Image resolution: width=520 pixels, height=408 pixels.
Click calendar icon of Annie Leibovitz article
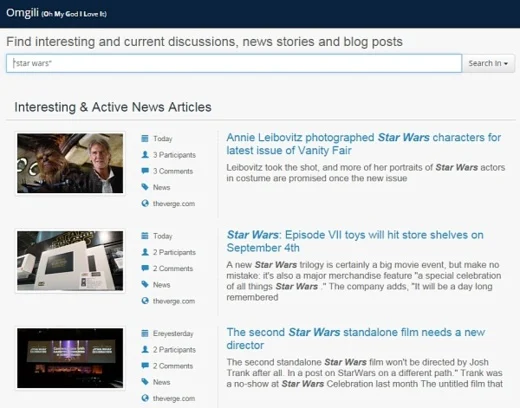point(145,138)
